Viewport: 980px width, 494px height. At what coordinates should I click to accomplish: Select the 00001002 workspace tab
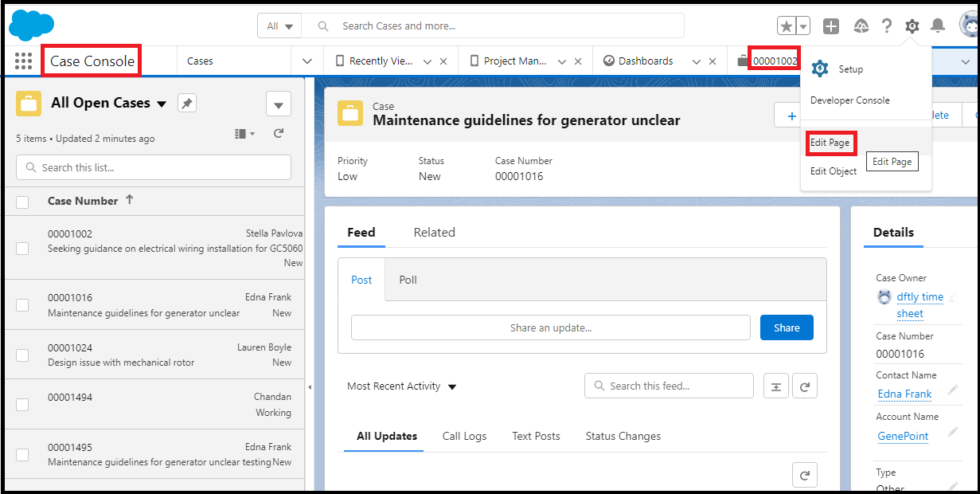click(774, 61)
